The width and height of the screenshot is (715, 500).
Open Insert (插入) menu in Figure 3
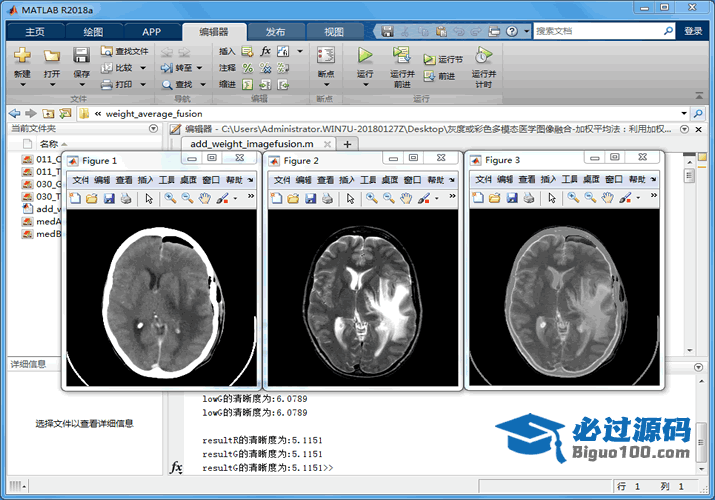pos(548,180)
